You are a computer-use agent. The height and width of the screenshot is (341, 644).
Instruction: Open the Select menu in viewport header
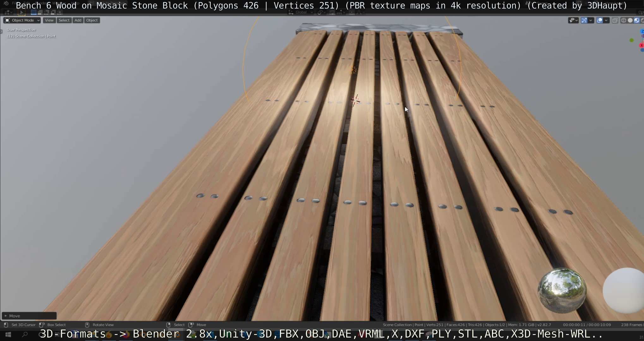click(64, 20)
